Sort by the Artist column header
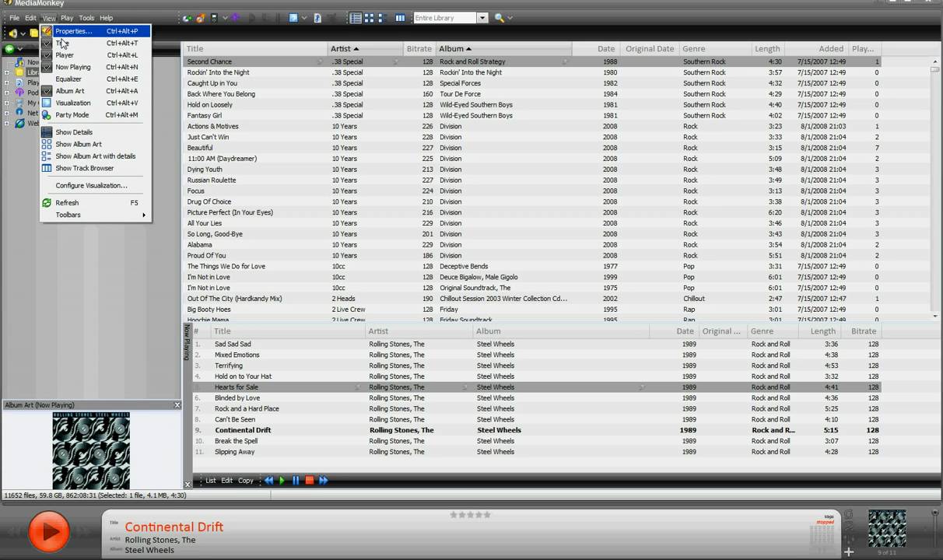 click(x=366, y=48)
